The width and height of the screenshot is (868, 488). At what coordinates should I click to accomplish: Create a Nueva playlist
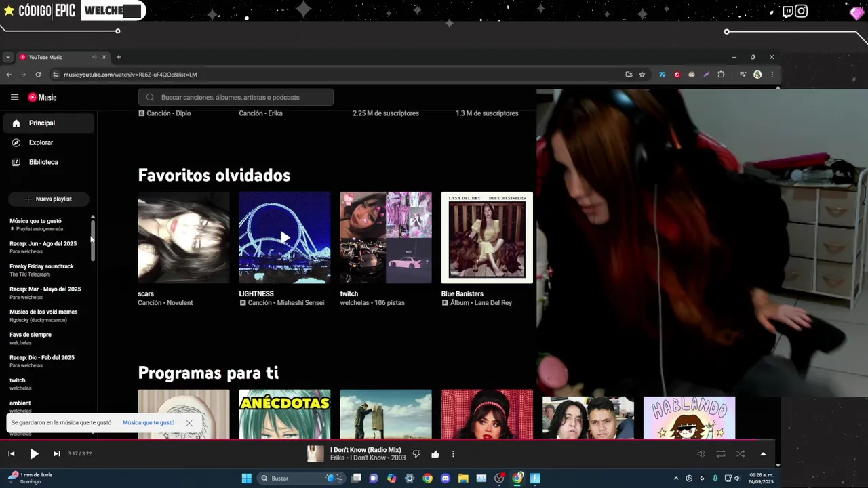point(48,199)
